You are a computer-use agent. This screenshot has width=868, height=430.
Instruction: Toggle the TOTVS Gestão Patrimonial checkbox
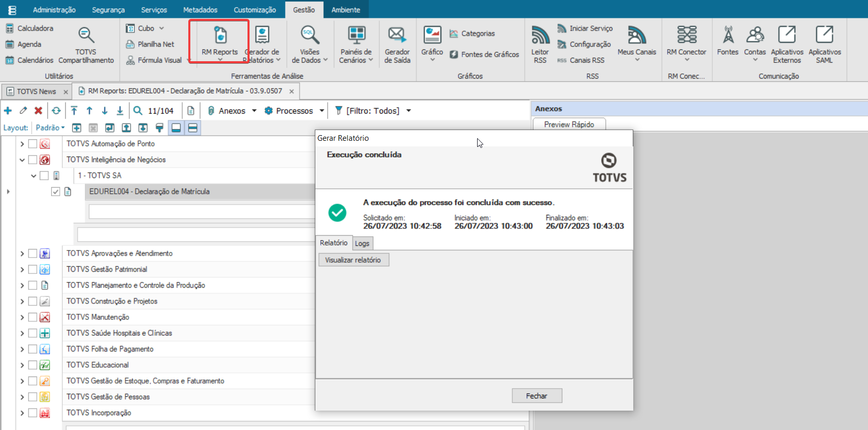[x=33, y=269]
